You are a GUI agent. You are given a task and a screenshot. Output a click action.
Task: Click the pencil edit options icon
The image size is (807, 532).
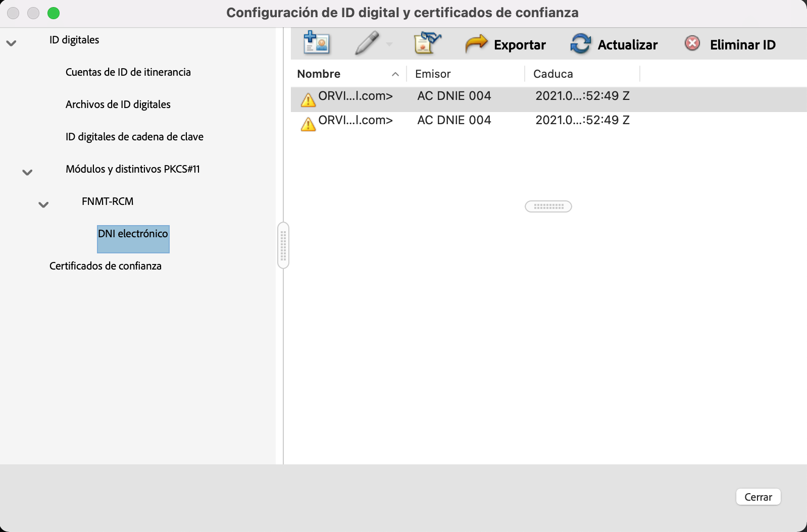pyautogui.click(x=367, y=43)
